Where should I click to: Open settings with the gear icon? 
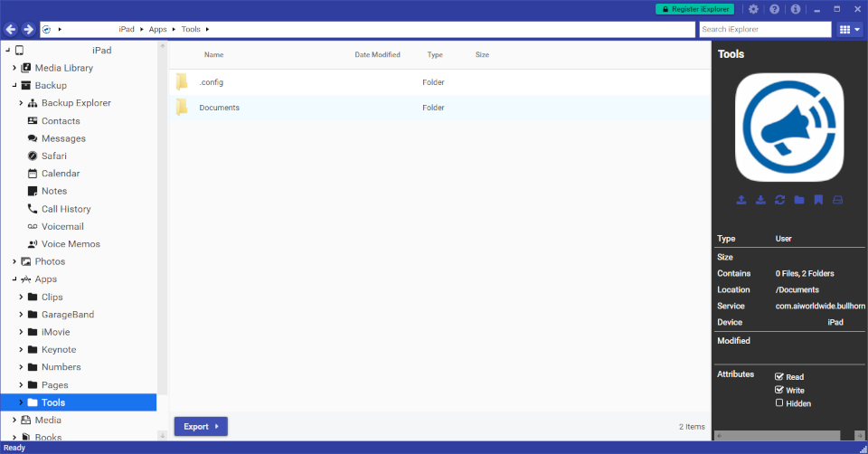pyautogui.click(x=753, y=9)
